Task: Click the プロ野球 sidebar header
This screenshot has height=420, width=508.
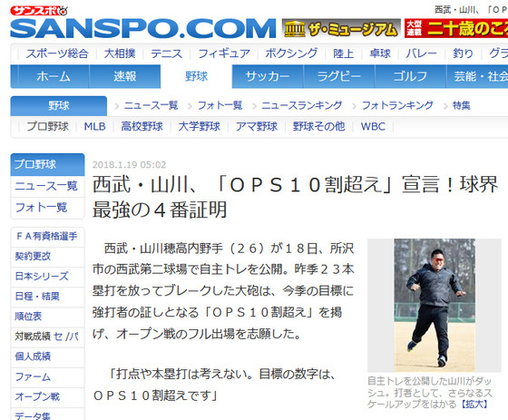Action: coord(47,164)
